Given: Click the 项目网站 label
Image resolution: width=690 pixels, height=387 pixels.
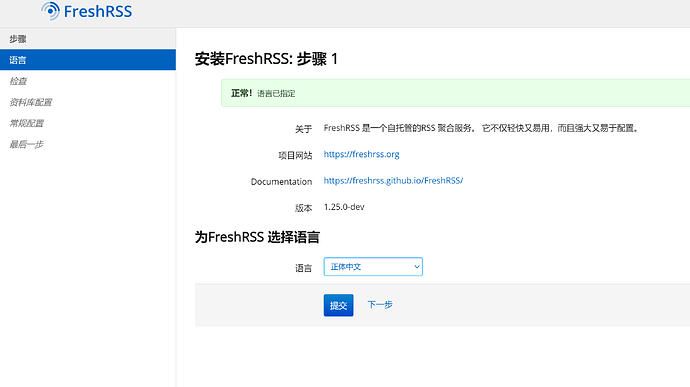Looking at the screenshot, I should (295, 155).
